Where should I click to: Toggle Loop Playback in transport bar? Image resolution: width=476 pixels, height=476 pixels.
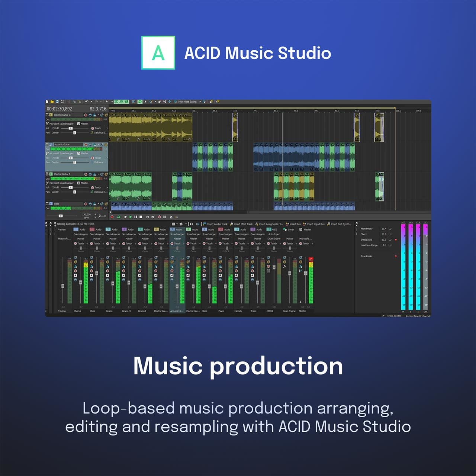tap(119, 217)
